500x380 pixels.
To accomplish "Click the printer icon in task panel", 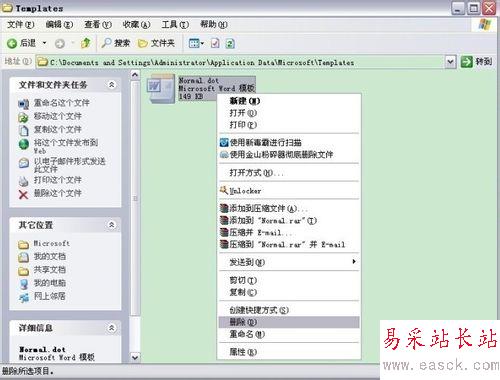I will click(23, 181).
